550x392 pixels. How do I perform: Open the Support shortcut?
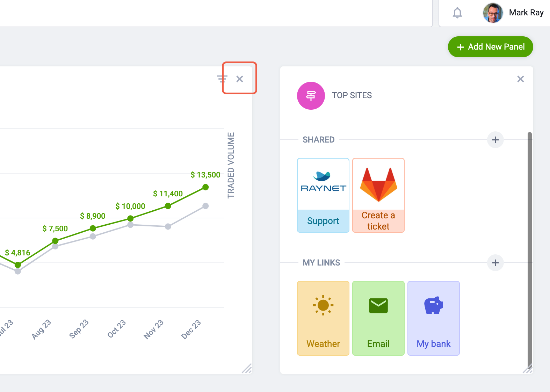323,221
